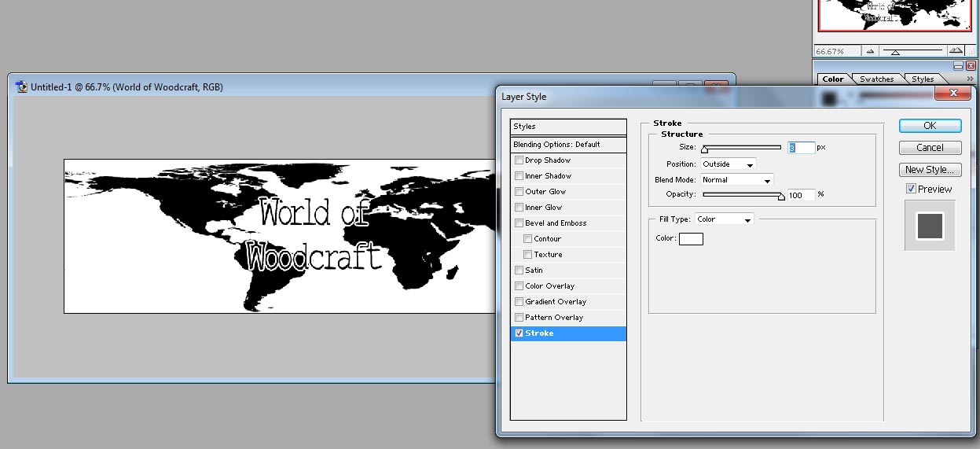Open the Position dropdown set to Outside
The width and height of the screenshot is (980, 449).
(728, 164)
